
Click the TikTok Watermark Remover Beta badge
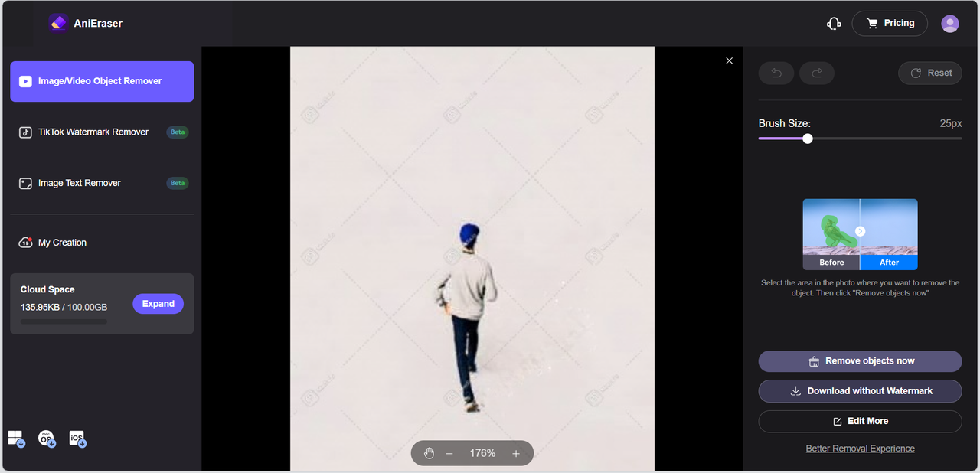178,132
